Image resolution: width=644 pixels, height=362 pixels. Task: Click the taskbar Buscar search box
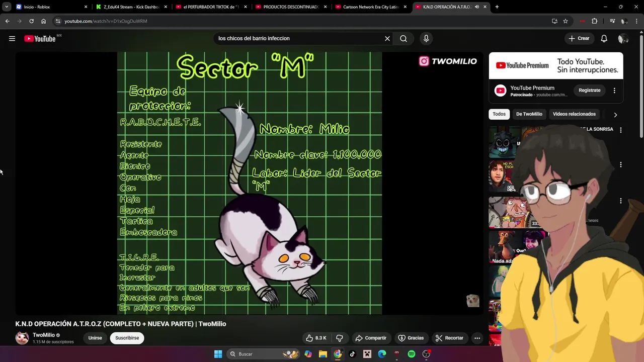[x=263, y=354]
